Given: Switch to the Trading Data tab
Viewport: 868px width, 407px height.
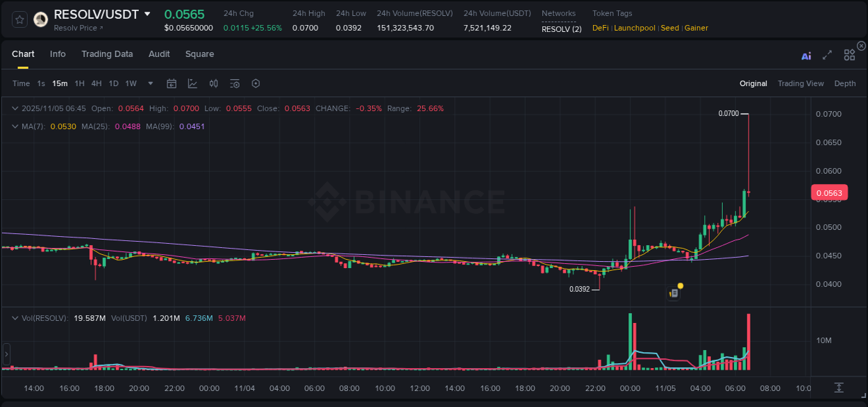Looking at the screenshot, I should (108, 54).
